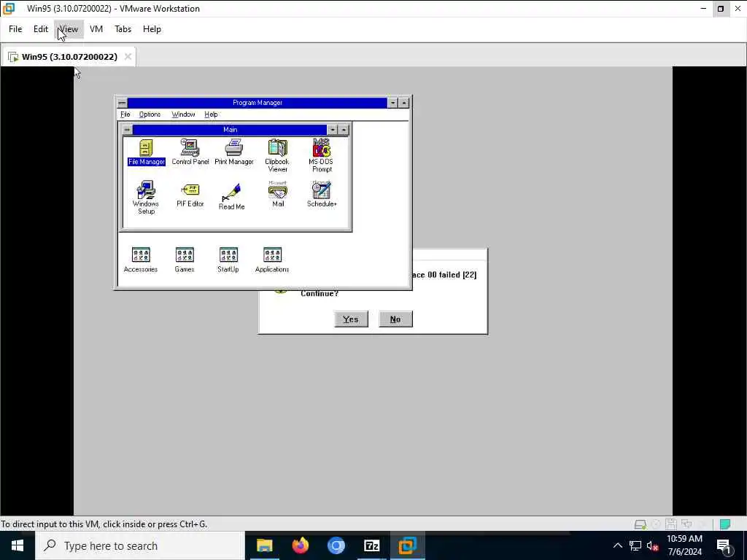
Task: Open Program Manager's Window menu
Action: (183, 114)
